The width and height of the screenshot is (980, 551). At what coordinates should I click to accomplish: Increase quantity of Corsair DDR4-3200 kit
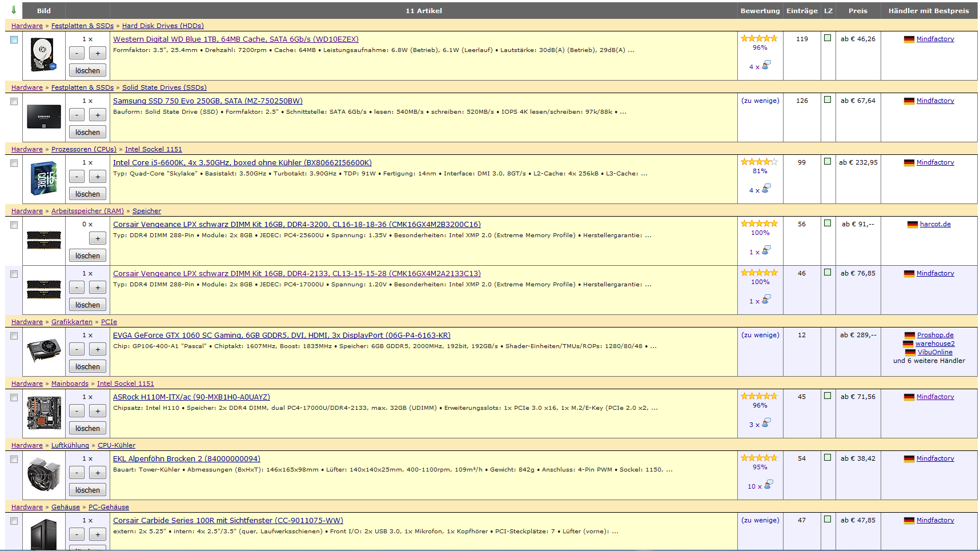(98, 238)
